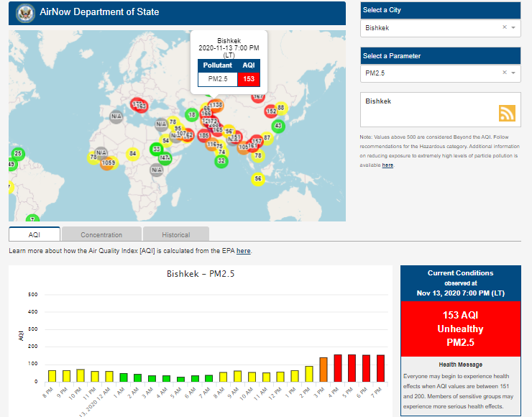This screenshot has height=417, width=532.
Task: Switch to the Historical tab
Action: (x=175, y=234)
